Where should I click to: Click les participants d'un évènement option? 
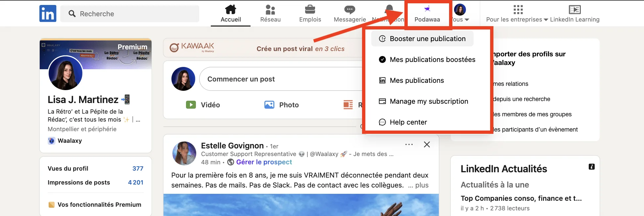click(x=535, y=130)
